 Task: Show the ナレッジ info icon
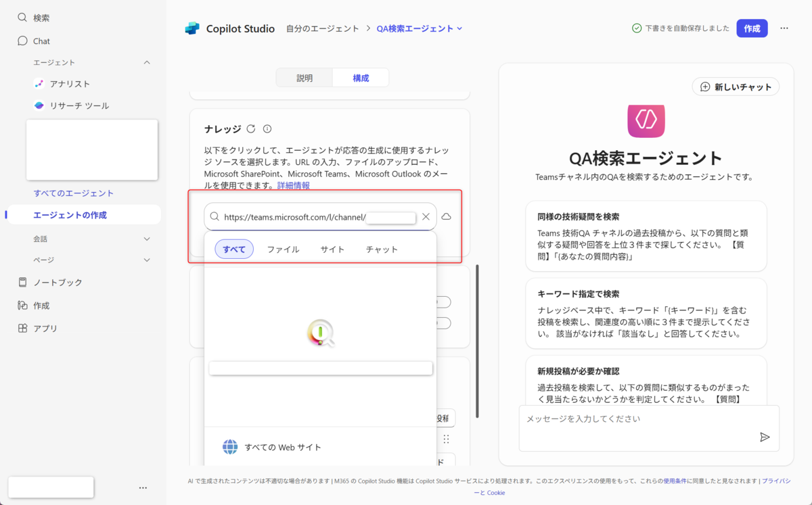point(267,128)
